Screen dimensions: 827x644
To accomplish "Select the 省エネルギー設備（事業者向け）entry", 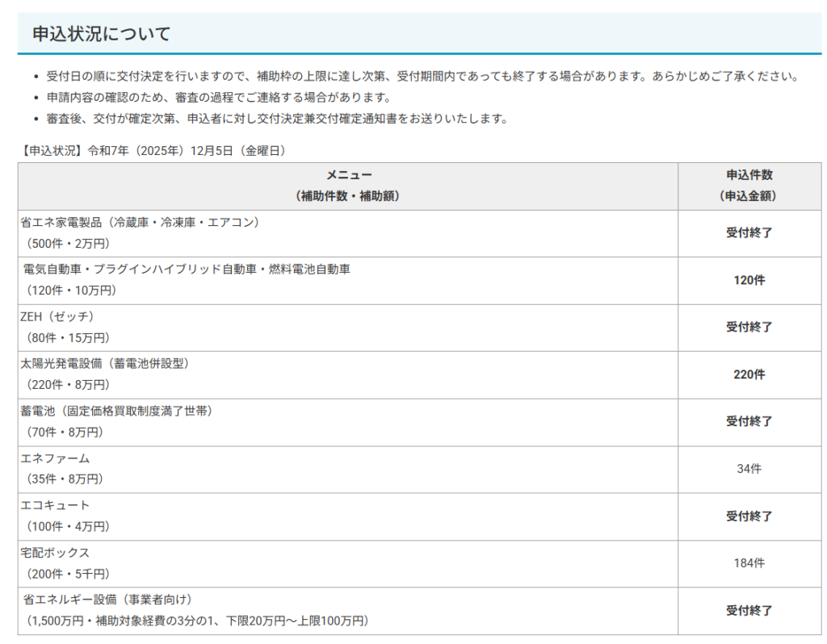I will 108,600.
